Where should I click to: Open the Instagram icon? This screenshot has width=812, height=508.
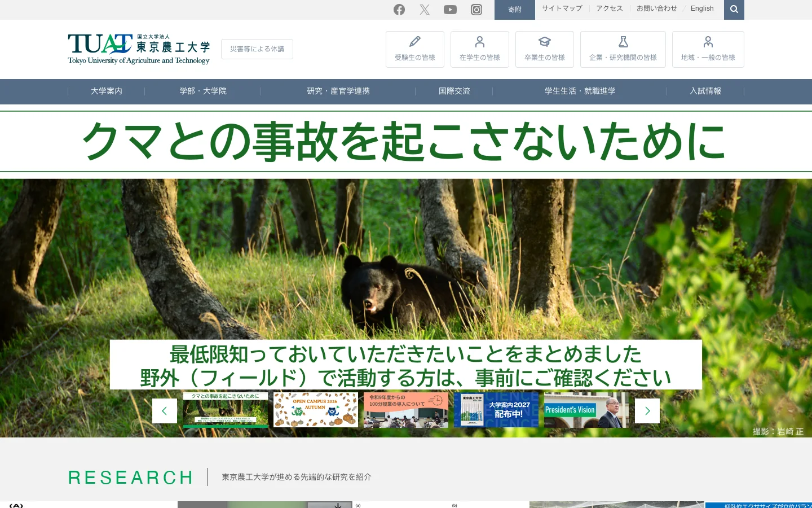point(476,10)
